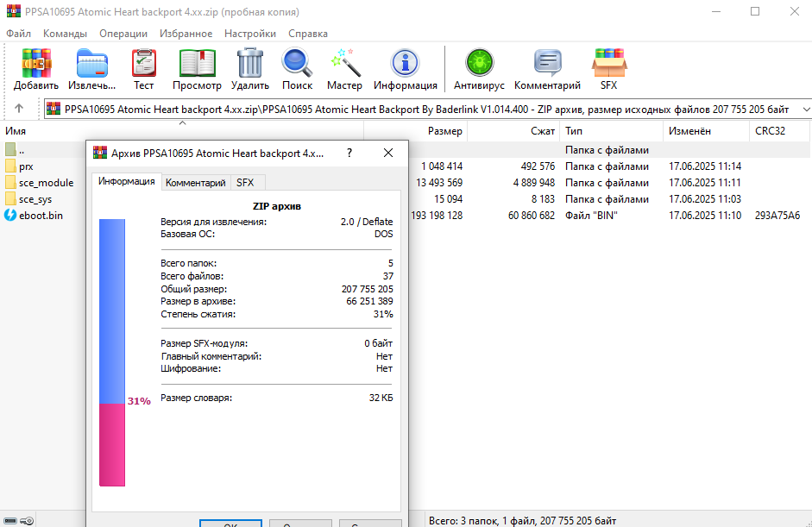Go up one folder with arrow button

pyautogui.click(x=19, y=110)
